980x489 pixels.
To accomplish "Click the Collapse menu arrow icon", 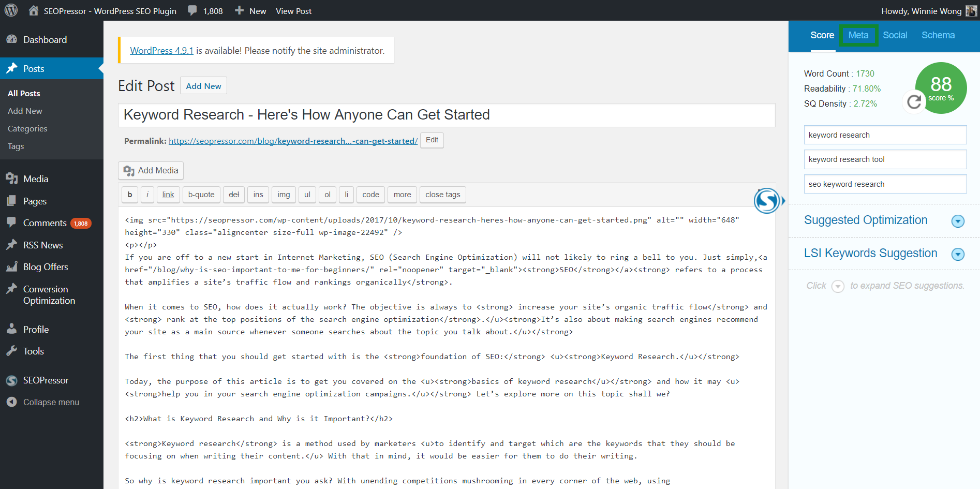I will 11,402.
